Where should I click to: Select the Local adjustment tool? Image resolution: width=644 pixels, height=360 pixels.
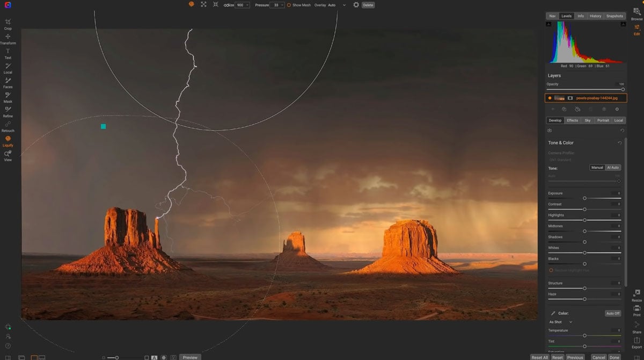[x=8, y=68]
